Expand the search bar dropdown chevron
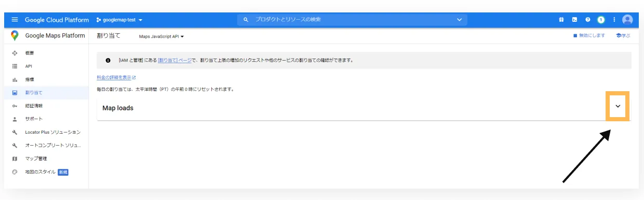 (x=459, y=20)
